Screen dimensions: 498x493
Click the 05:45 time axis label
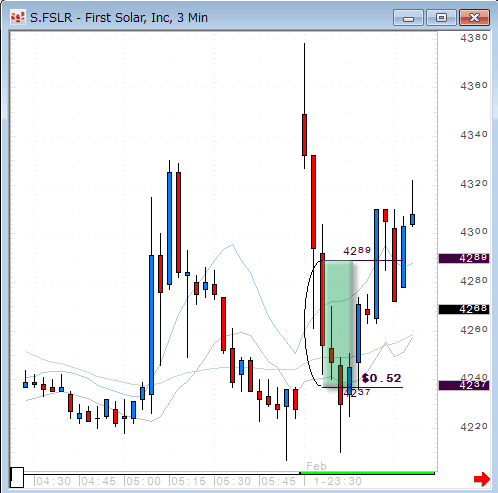[278, 481]
